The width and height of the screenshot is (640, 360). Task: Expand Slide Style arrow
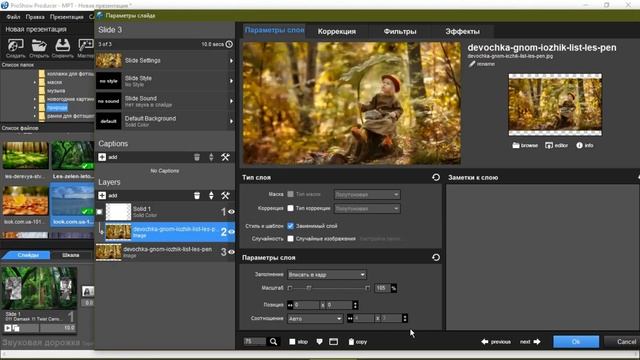click(x=231, y=81)
